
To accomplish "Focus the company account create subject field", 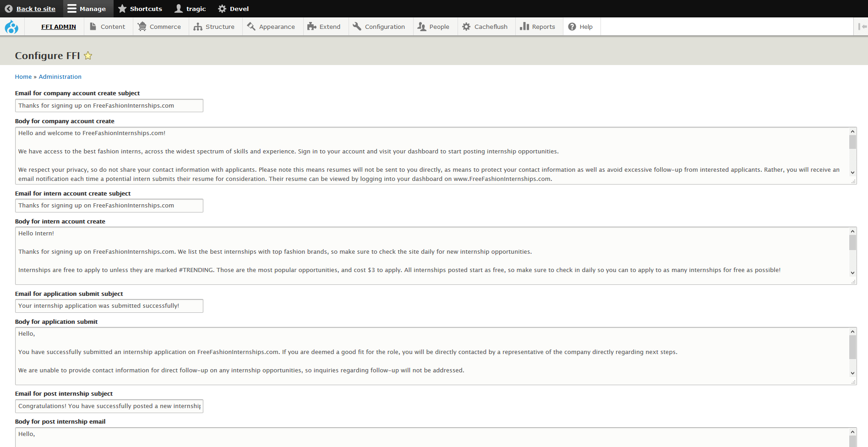I will pyautogui.click(x=109, y=105).
